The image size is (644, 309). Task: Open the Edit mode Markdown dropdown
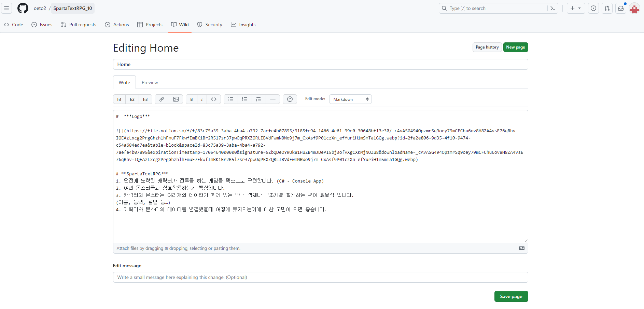(350, 99)
